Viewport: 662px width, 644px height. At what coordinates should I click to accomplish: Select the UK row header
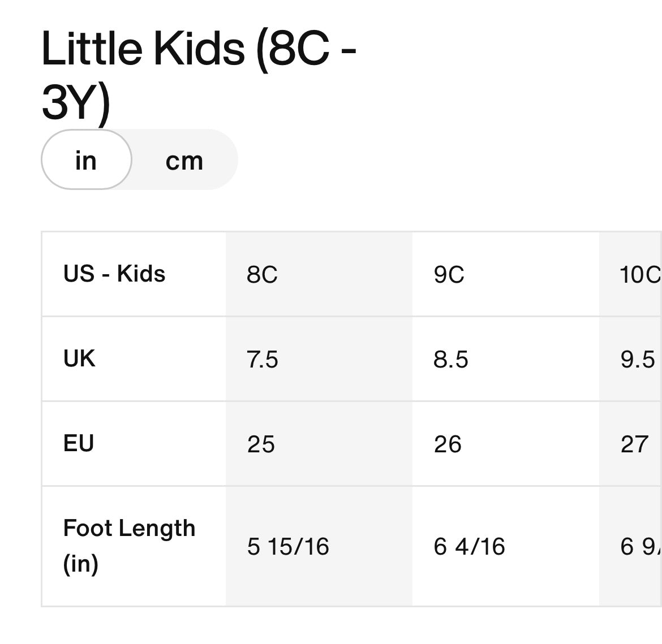coord(79,358)
